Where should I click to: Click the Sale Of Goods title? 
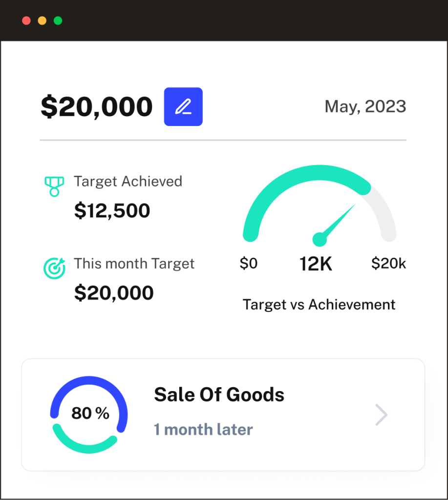219,395
